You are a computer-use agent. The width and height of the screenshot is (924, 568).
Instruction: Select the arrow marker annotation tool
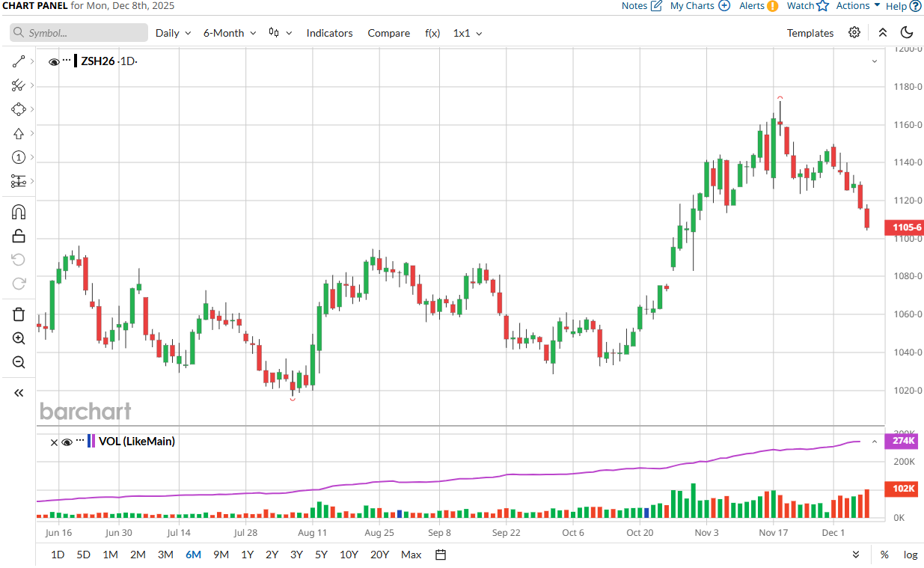(19, 133)
